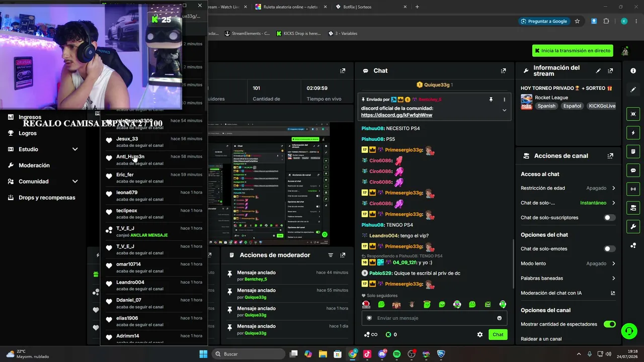Open the browser extensions puzzle icon
This screenshot has height=362, width=644.
606,21
